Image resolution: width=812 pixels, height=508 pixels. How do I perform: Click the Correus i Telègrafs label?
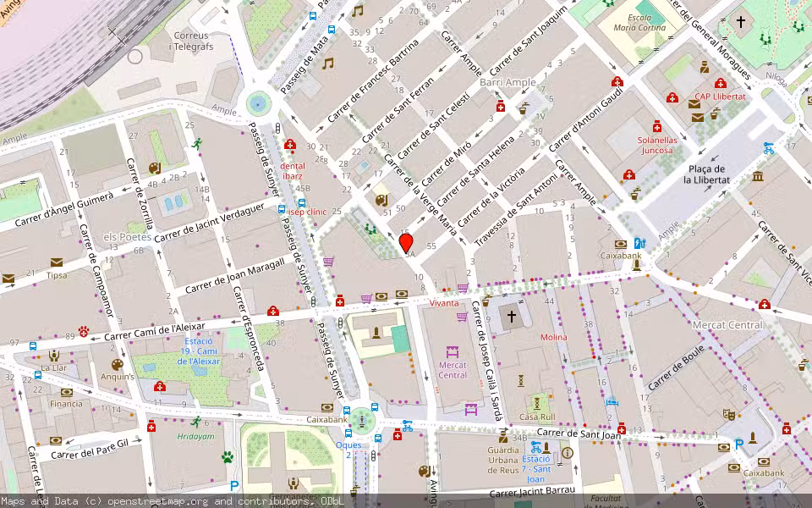[x=191, y=41]
